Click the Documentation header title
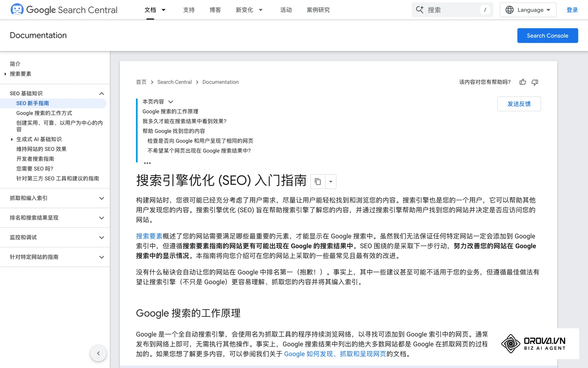The width and height of the screenshot is (588, 368). tap(38, 35)
